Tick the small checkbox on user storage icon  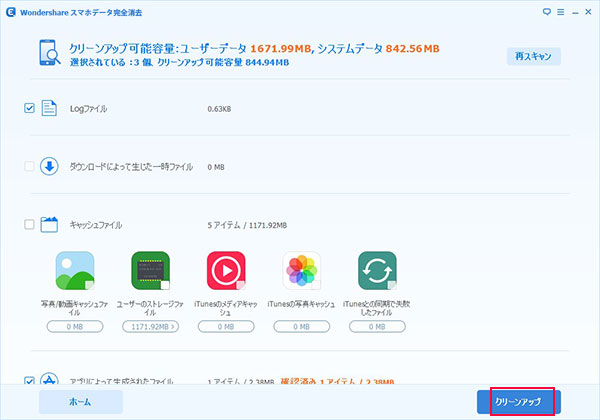(165, 285)
